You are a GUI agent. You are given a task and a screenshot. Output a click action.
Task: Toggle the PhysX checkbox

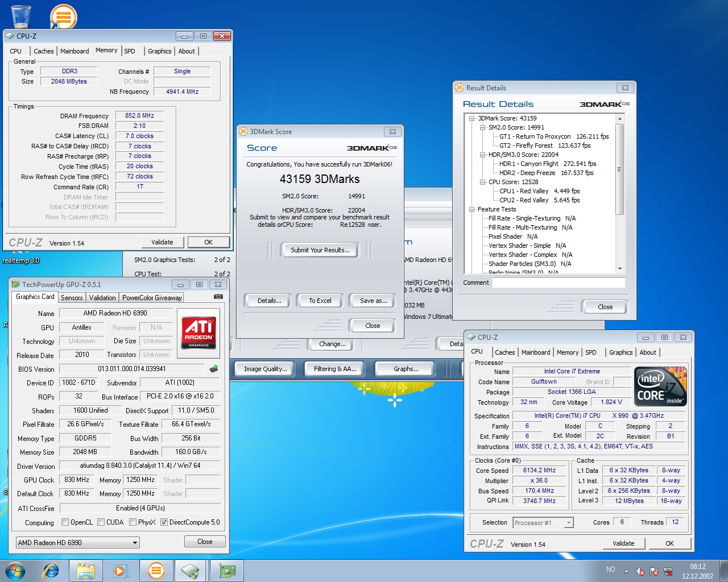coord(133,522)
